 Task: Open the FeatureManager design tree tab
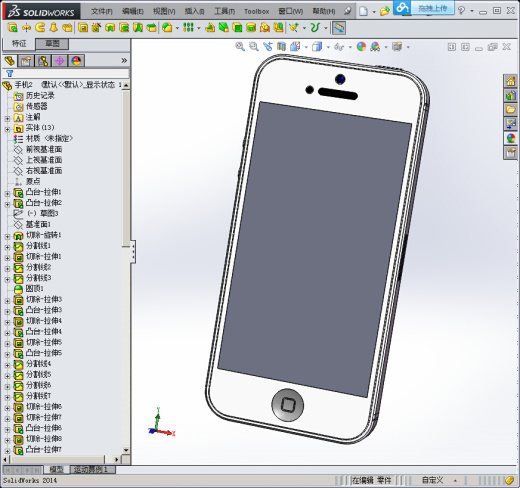click(10, 61)
